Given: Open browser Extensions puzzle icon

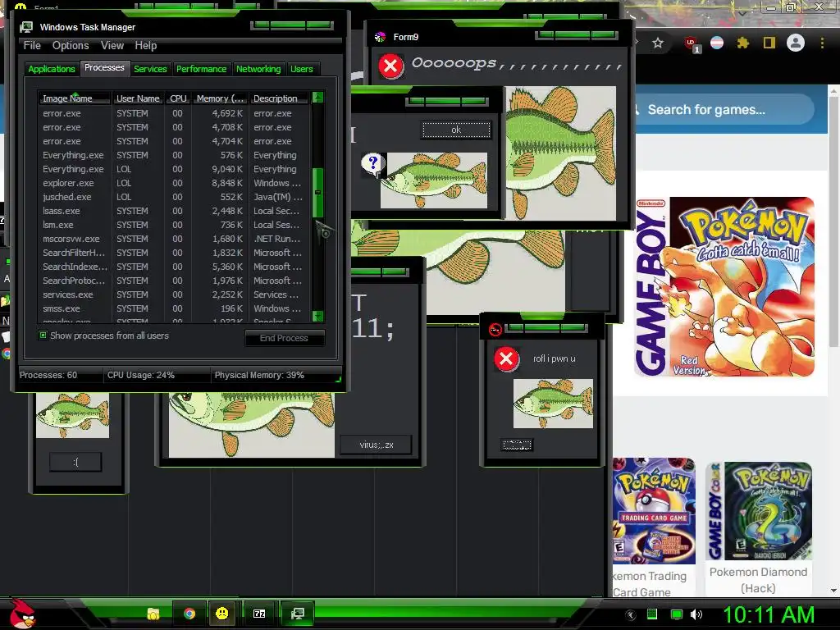Looking at the screenshot, I should [x=743, y=43].
